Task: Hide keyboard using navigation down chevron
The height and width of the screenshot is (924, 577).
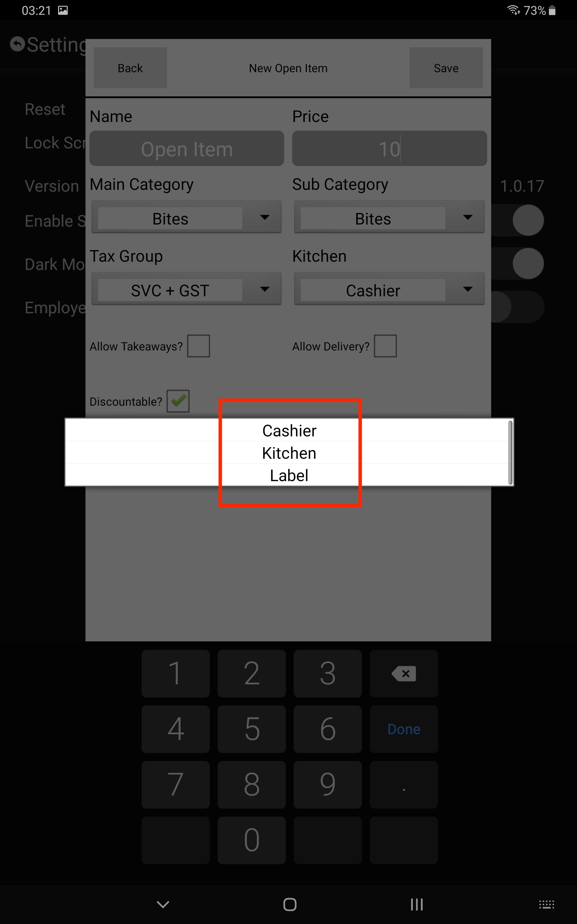Action: click(163, 904)
